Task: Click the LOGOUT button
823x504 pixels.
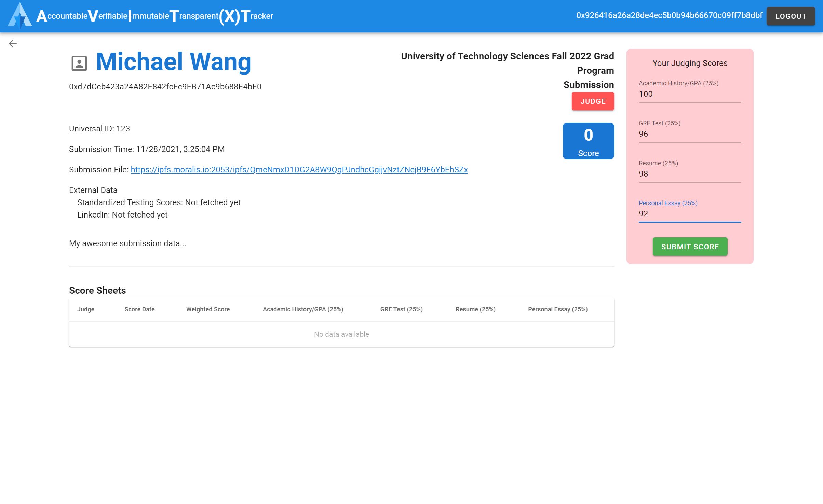Action: click(x=790, y=16)
